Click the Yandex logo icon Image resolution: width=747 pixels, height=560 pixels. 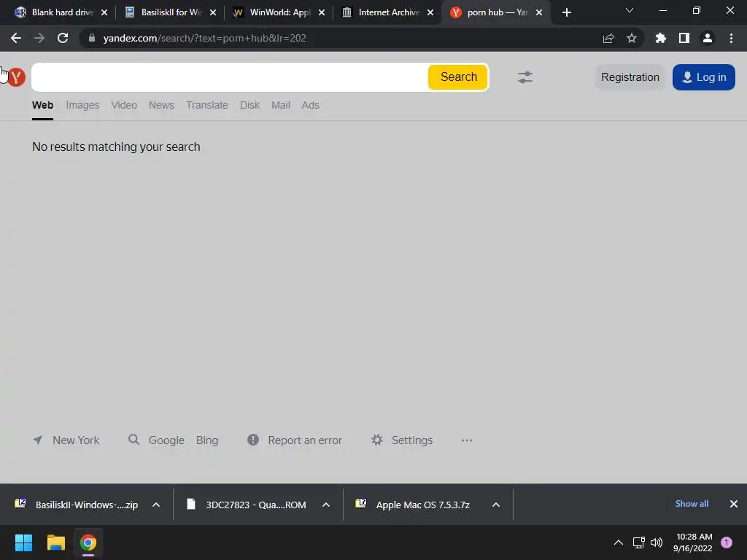16,77
